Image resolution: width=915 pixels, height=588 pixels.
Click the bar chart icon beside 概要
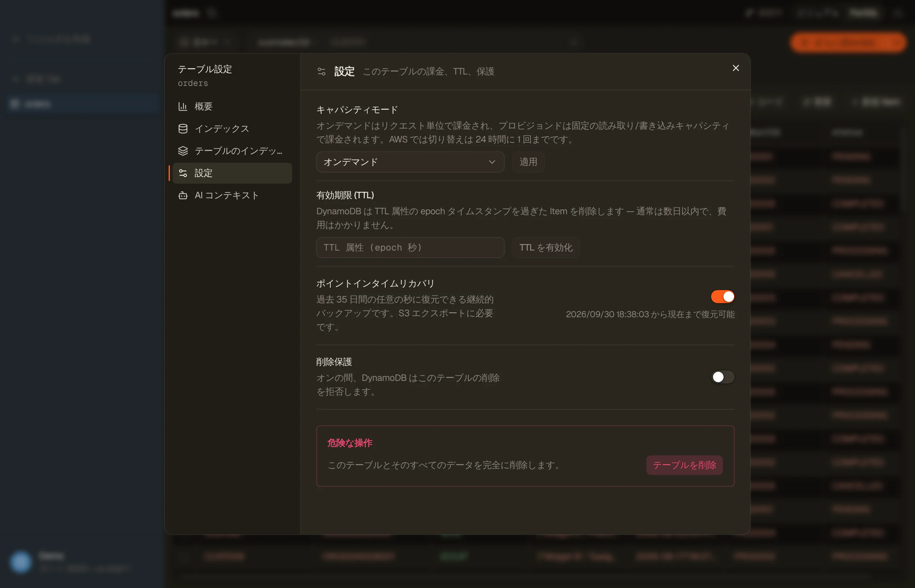(x=183, y=106)
